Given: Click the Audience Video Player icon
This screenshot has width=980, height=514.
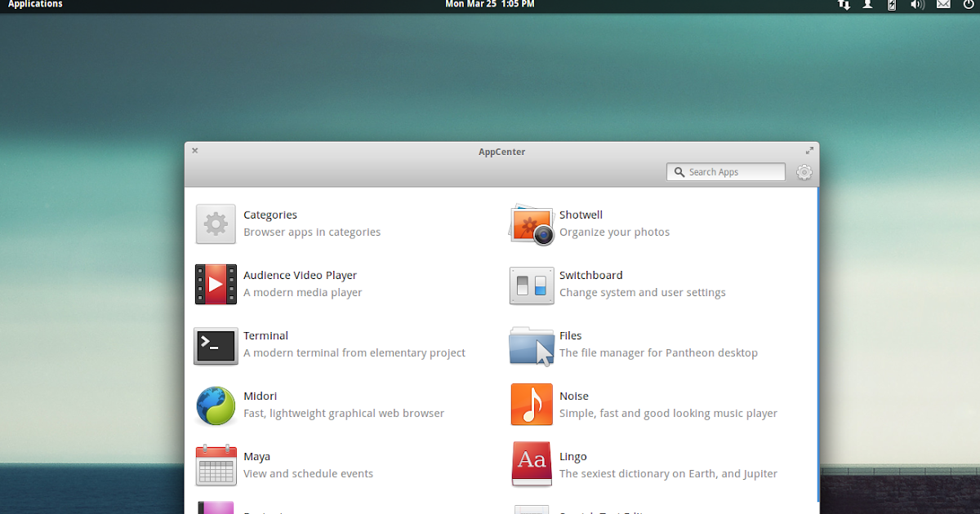Looking at the screenshot, I should [216, 284].
